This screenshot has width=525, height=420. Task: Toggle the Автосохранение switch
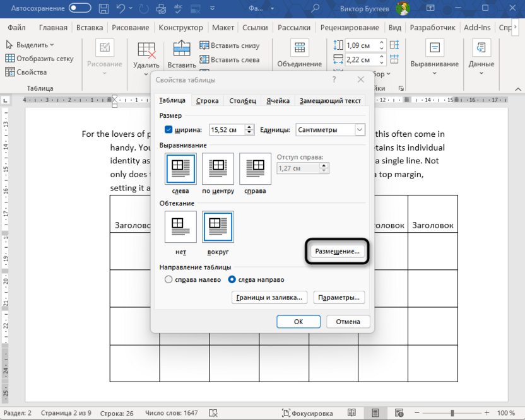(x=80, y=8)
